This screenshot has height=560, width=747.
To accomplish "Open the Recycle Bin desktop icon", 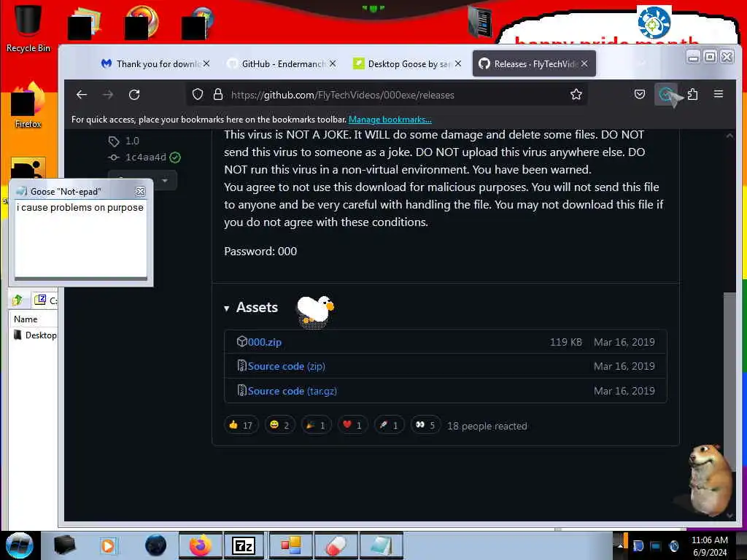I will [x=28, y=28].
